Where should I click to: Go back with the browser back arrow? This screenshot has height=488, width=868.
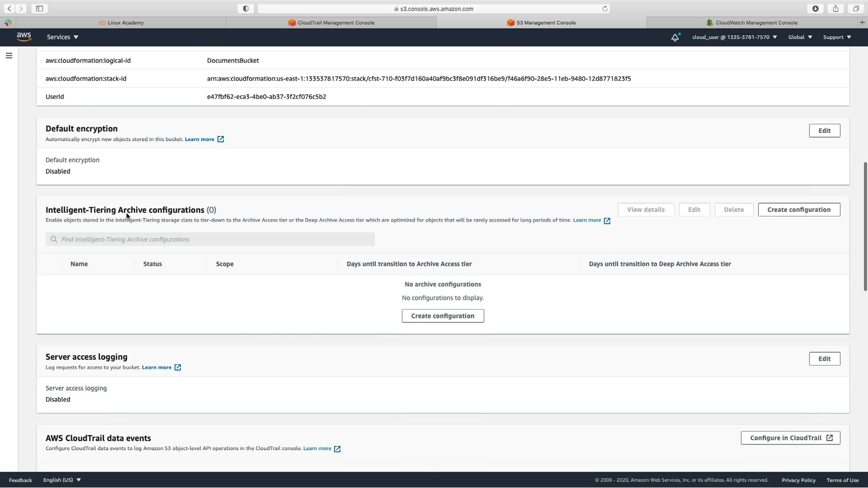click(9, 8)
